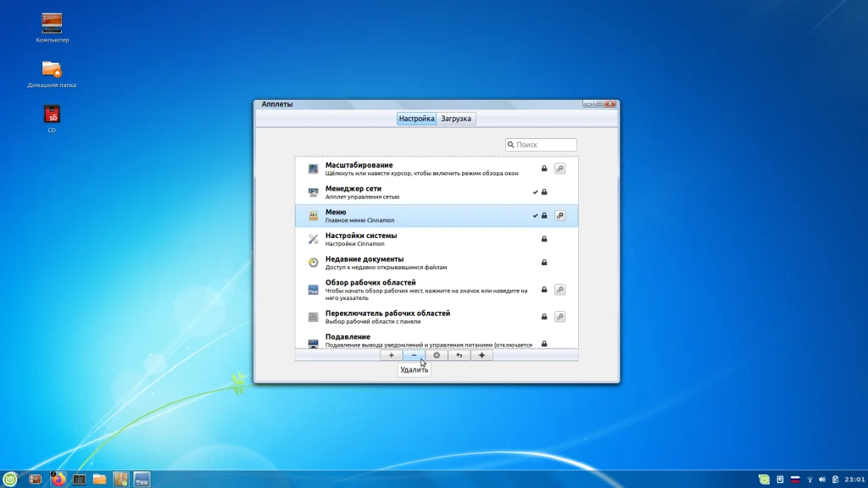Click the Домашняя папка desktop icon
Viewport: 868px width, 488px height.
[52, 69]
